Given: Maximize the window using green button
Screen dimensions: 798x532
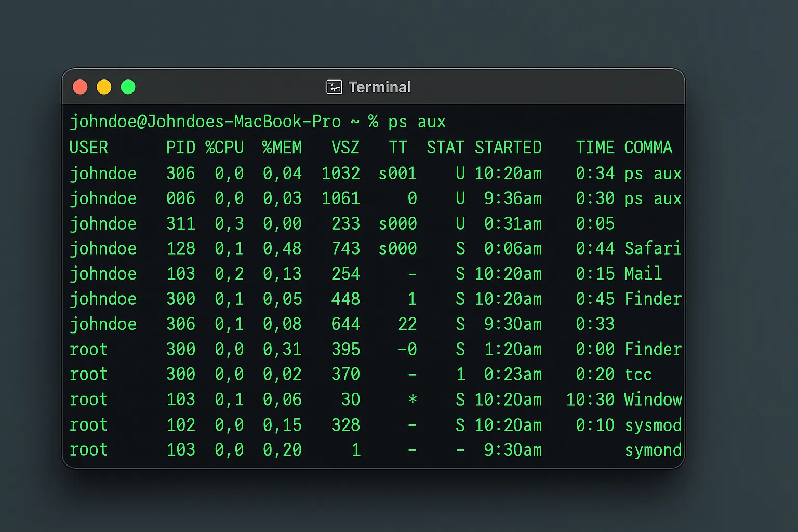Looking at the screenshot, I should pyautogui.click(x=128, y=87).
